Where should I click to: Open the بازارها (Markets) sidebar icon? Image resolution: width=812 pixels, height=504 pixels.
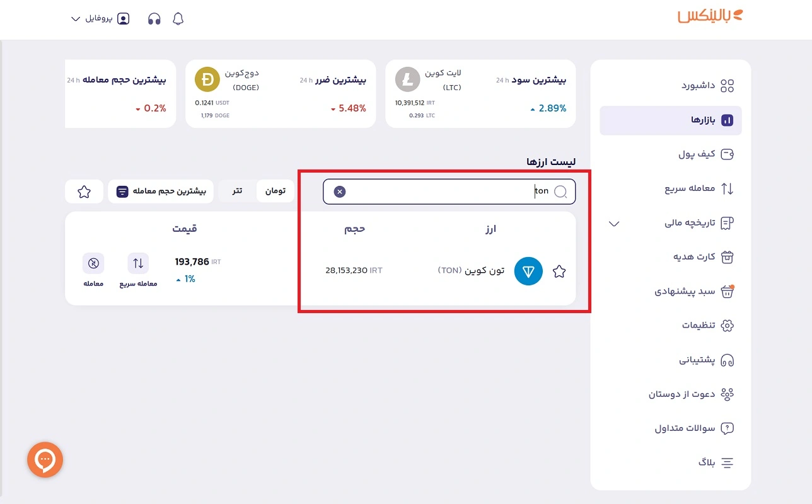pyautogui.click(x=726, y=120)
